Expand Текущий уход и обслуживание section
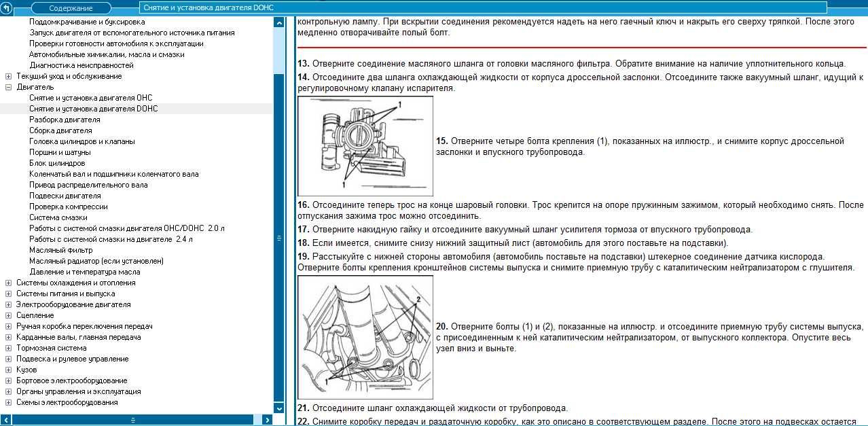868x426 pixels. (x=8, y=76)
